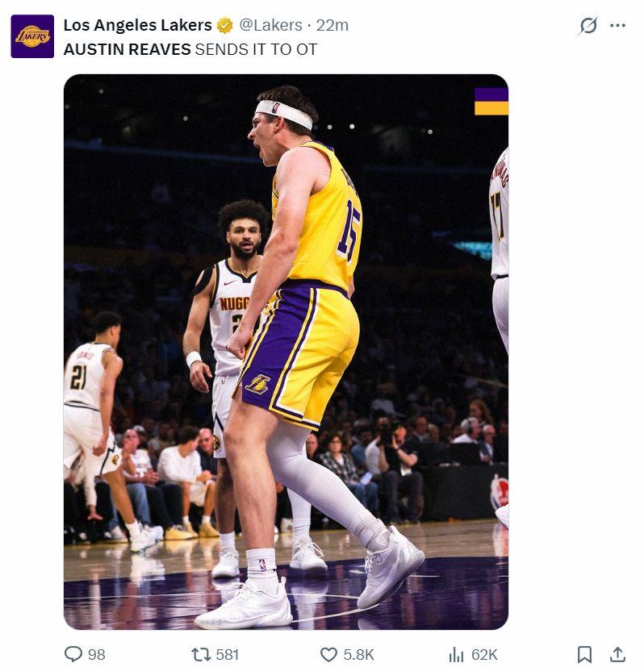Bookmark this Lakers post
644x667 pixels.
(x=584, y=654)
